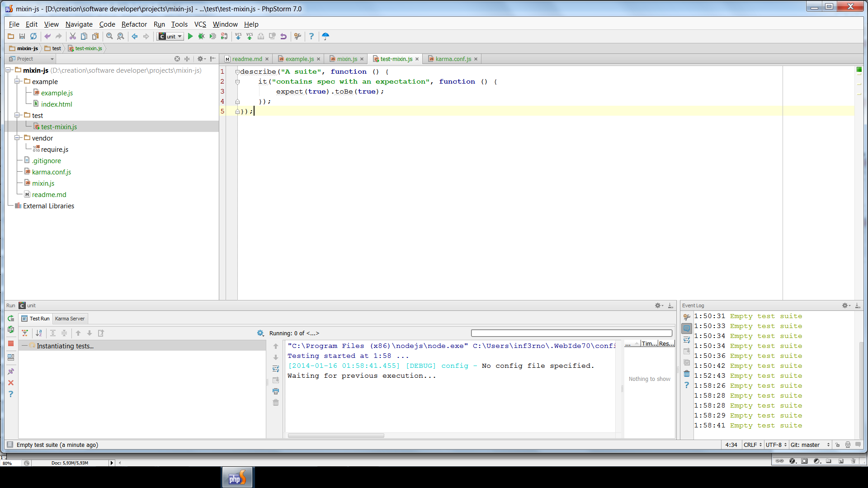Close Run panel with red X
Image resolution: width=868 pixels, height=488 pixels.
(x=11, y=383)
